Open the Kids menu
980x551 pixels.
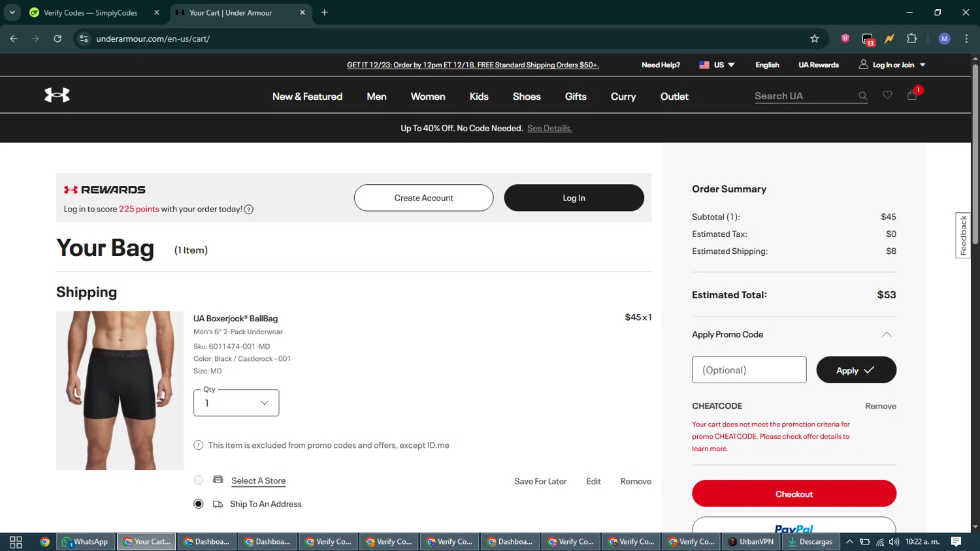click(479, 97)
